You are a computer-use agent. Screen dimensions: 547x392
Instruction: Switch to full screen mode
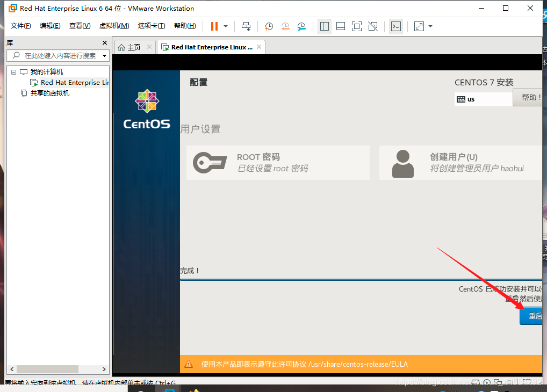click(x=357, y=26)
